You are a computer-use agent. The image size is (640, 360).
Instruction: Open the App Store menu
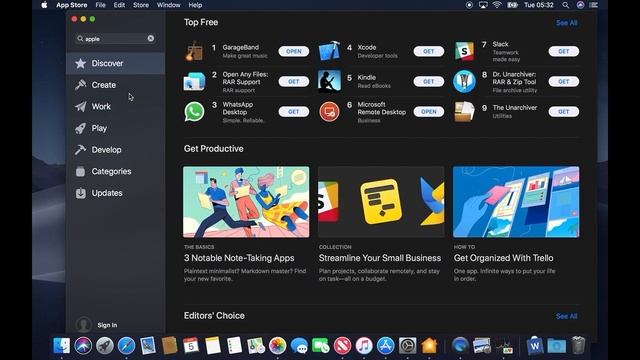pyautogui.click(x=71, y=5)
